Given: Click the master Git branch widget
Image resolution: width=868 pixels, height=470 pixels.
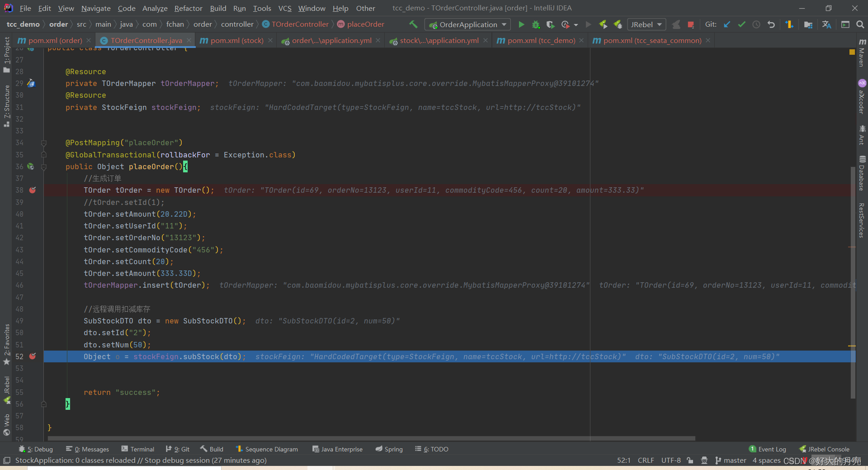Looking at the screenshot, I should (x=731, y=461).
